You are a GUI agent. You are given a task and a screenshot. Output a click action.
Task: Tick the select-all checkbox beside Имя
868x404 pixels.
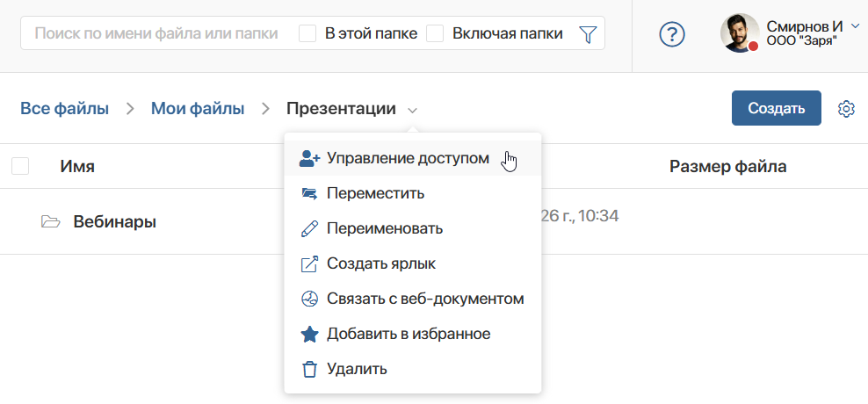click(20, 166)
